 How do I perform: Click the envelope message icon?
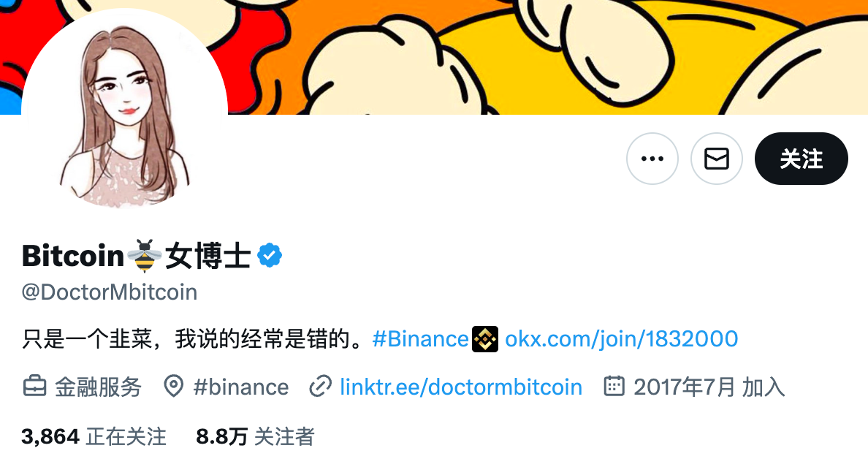click(716, 159)
